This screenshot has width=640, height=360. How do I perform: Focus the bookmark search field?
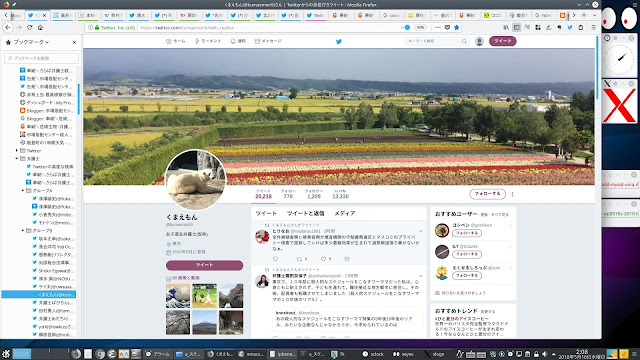tap(41, 58)
